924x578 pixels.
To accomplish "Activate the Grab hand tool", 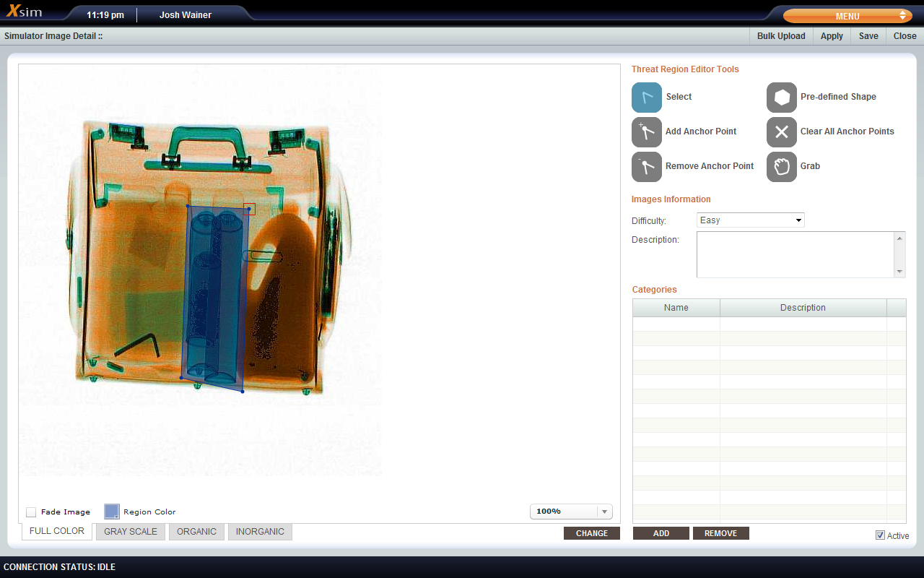I will tap(781, 166).
